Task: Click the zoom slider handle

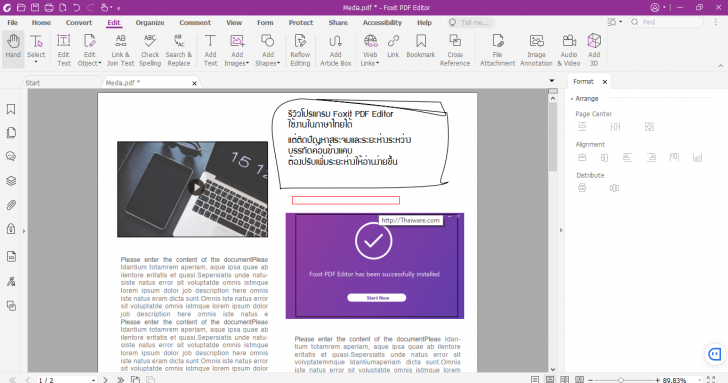Action: [621, 380]
